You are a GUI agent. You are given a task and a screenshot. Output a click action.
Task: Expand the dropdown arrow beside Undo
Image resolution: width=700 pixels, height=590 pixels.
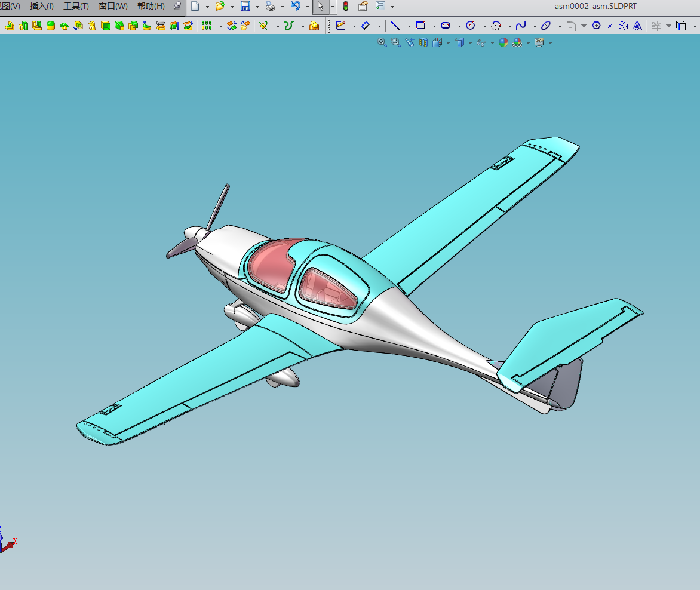click(x=308, y=7)
